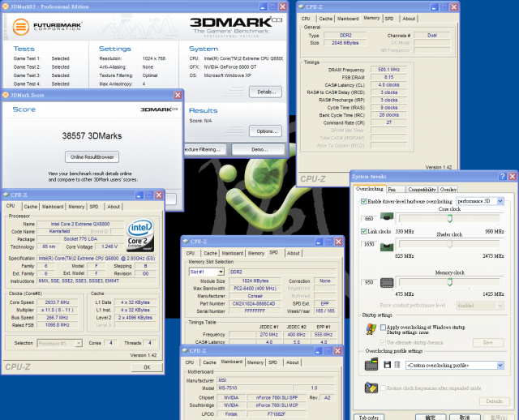Click the shader clock chip icon

tap(387, 246)
